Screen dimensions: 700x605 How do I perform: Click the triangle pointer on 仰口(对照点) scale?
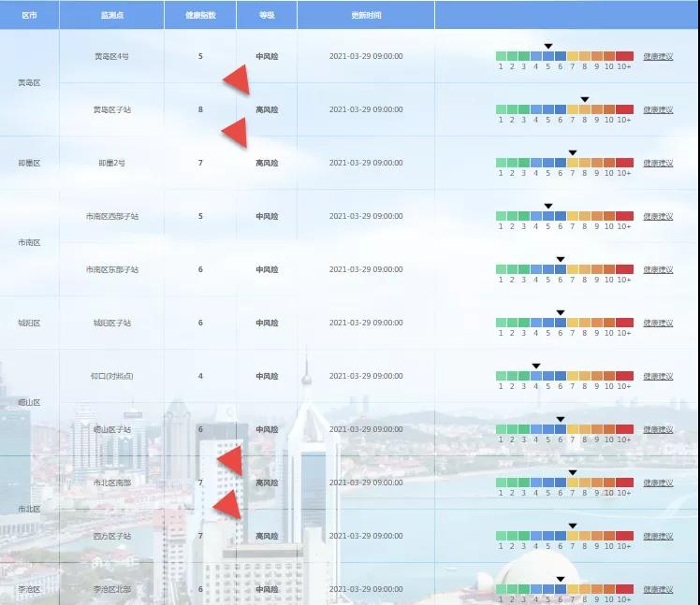click(536, 366)
